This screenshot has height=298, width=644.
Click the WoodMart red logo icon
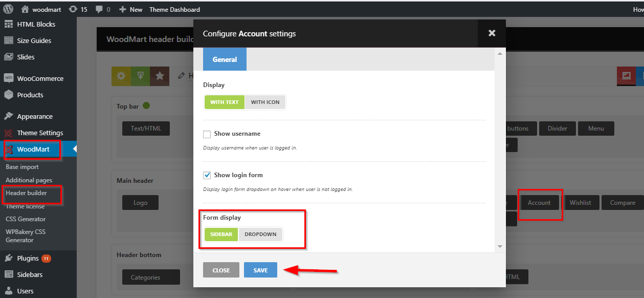[9, 150]
